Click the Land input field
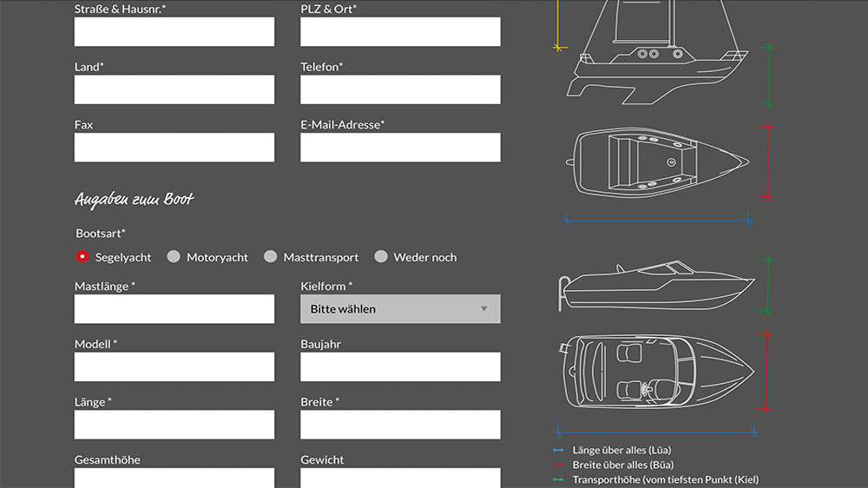 (x=174, y=89)
